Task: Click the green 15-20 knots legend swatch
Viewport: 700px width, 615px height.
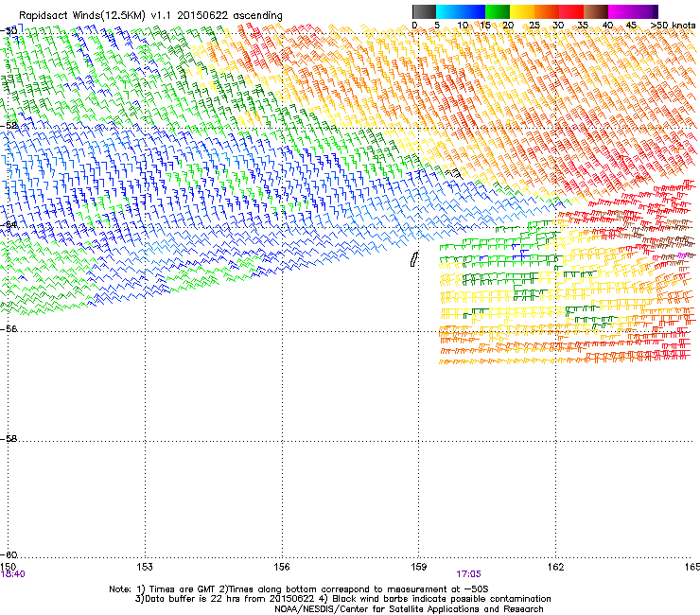Action: (498, 11)
